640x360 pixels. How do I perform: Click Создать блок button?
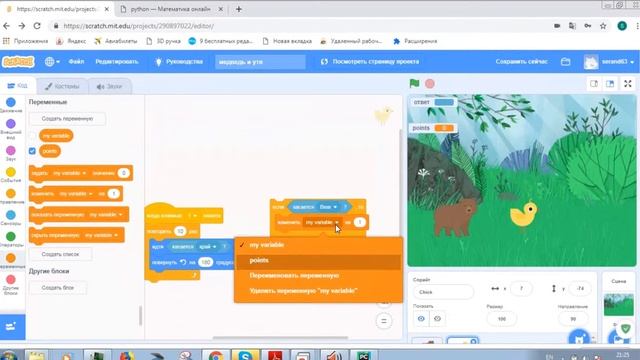[58, 288]
